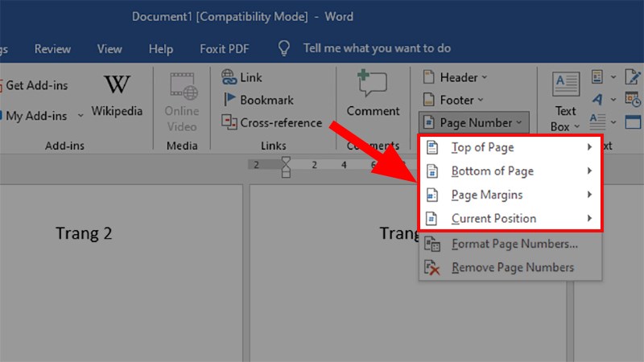The width and height of the screenshot is (644, 362).
Task: Click the Remove Page Numbers icon
Action: (431, 268)
